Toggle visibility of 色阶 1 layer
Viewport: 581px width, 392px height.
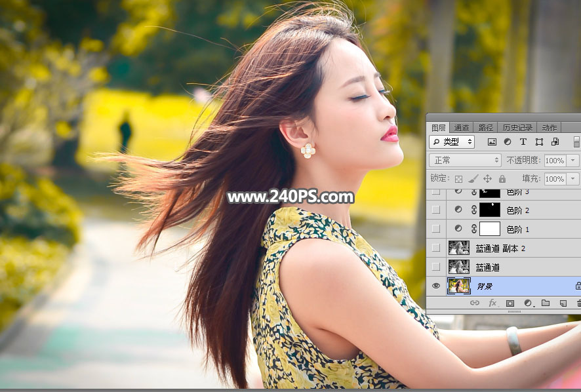437,229
